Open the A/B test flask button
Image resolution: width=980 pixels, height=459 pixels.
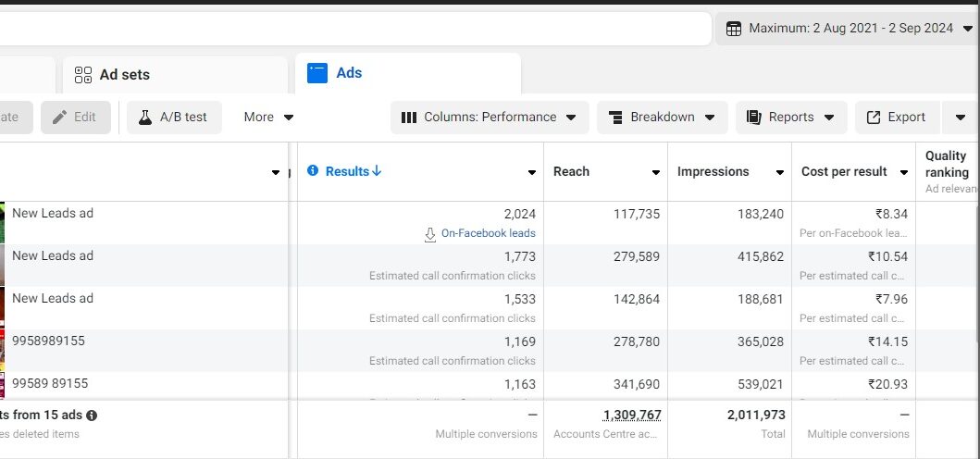click(173, 118)
